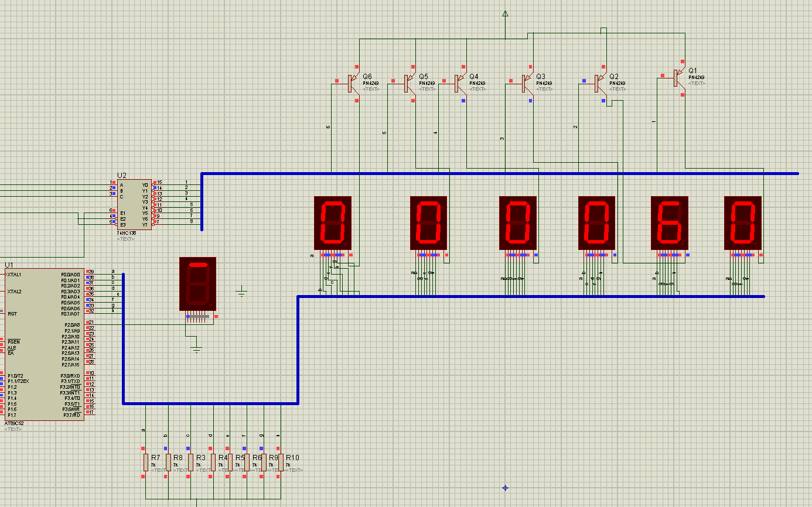This screenshot has width=812, height=507.
Task: Select resistor R10 body
Action: (281, 462)
